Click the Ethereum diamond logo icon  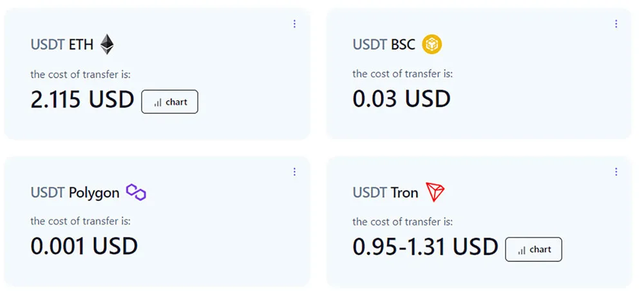point(107,44)
